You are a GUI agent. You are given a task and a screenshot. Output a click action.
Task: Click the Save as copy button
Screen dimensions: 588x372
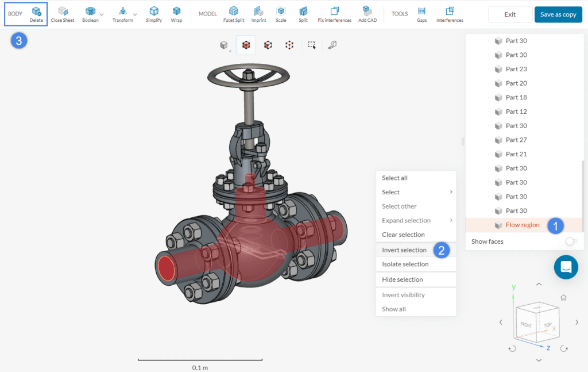pos(558,14)
